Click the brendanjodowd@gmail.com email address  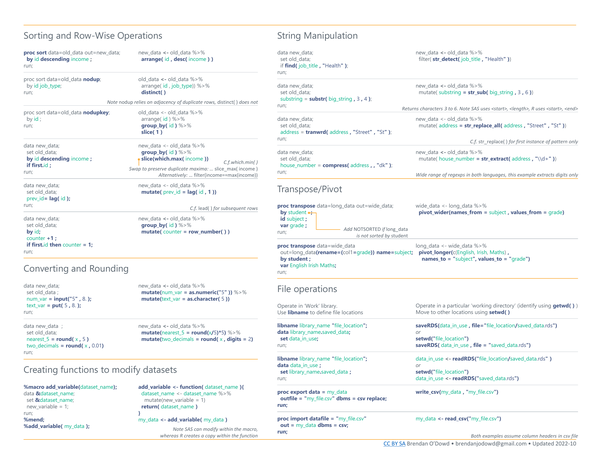coord(491,443)
